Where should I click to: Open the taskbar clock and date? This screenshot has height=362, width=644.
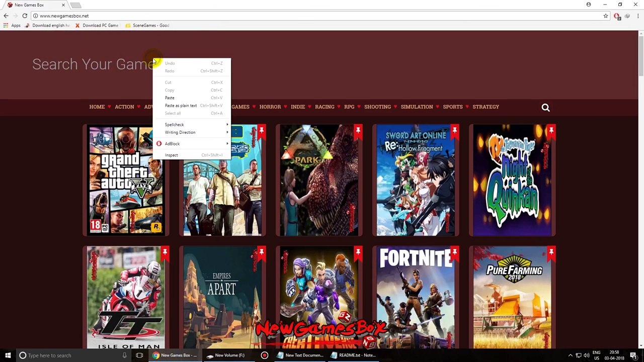pos(614,355)
